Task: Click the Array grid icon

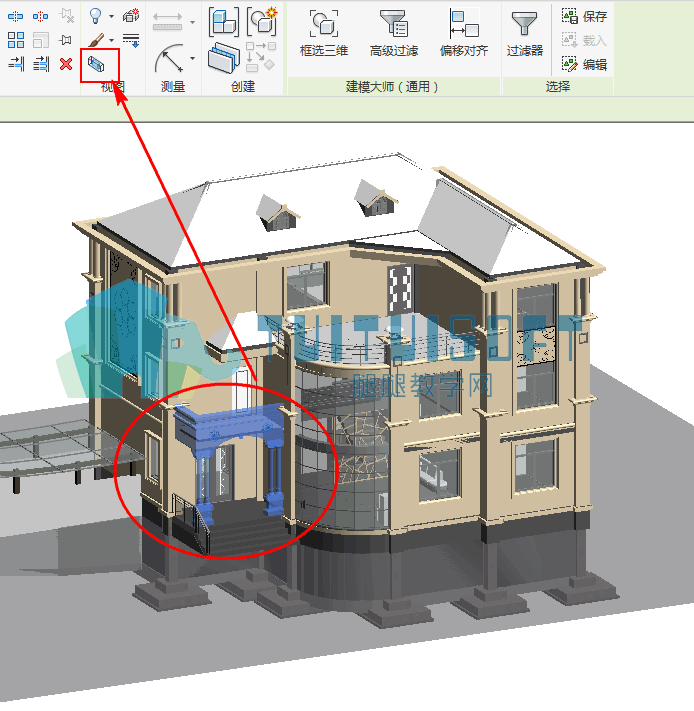Action: (x=16, y=40)
